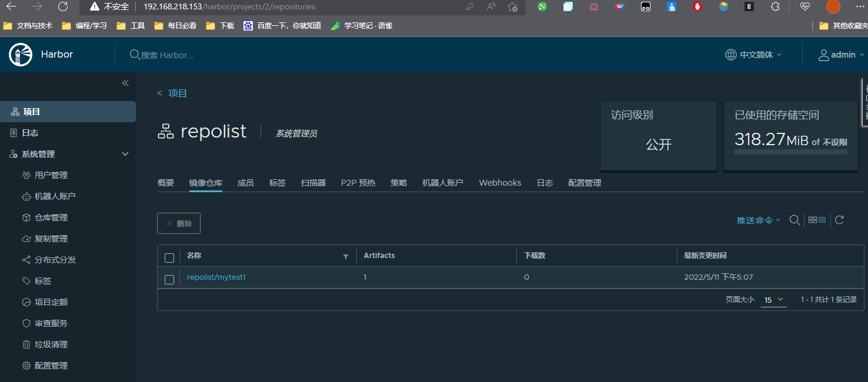The height and width of the screenshot is (382, 868).
Task: Switch to the 镜像仓库 tab
Action: click(206, 183)
